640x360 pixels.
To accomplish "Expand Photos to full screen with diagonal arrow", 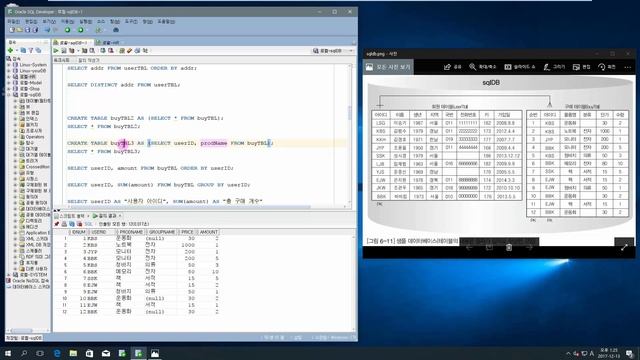I will 624,247.
